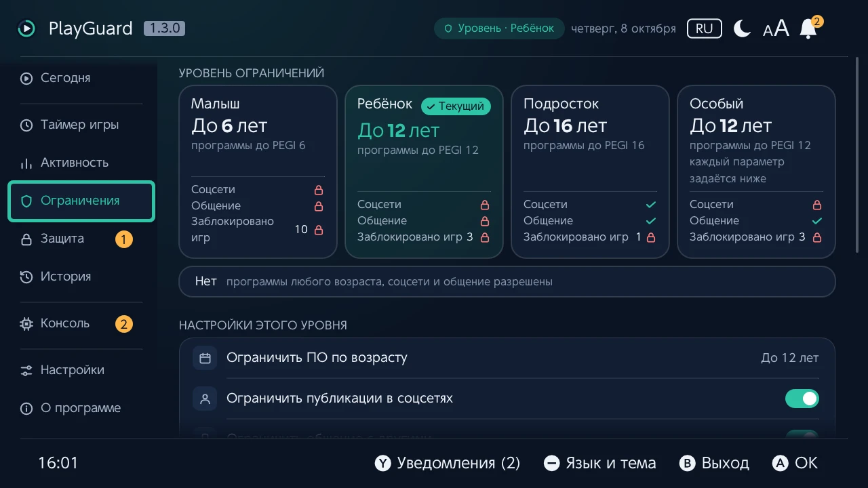Open Консоль sidebar section
This screenshot has height=488, width=868.
(81, 323)
